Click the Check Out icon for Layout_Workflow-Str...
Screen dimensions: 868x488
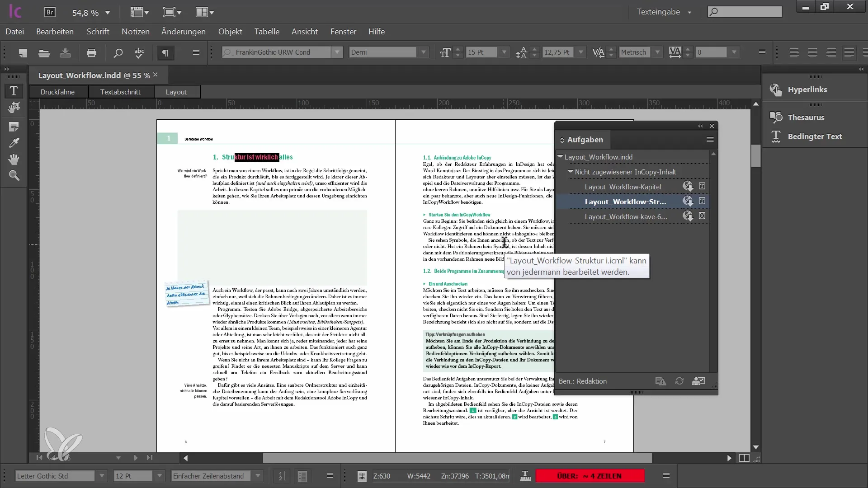pos(688,202)
